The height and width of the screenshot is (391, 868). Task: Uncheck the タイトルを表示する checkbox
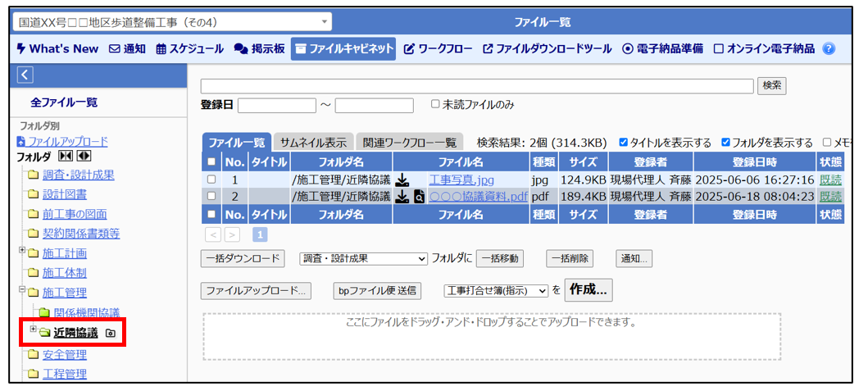624,142
